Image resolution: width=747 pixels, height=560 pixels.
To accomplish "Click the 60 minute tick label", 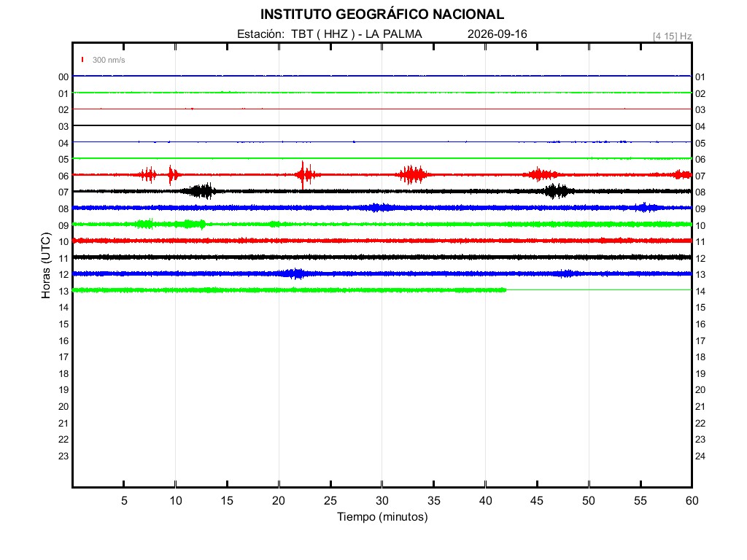I will 692,500.
